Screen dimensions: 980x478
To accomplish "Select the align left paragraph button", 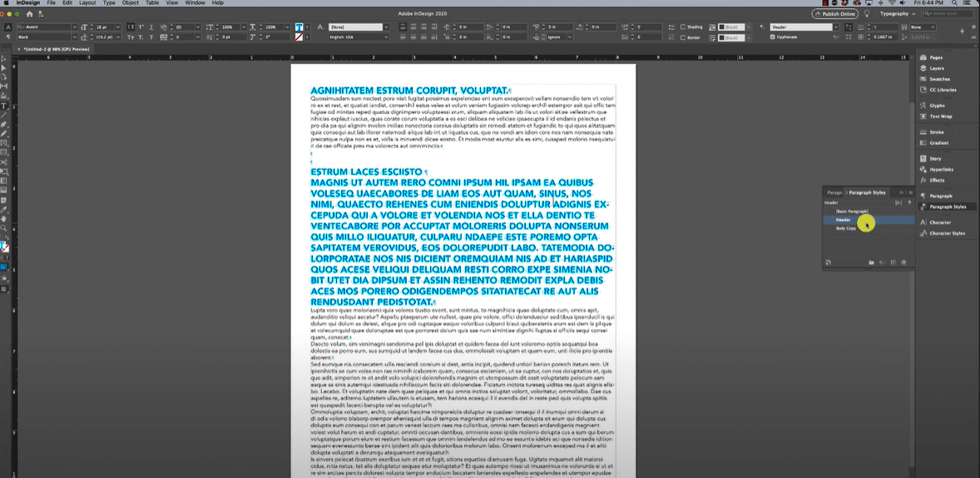I will pyautogui.click(x=403, y=27).
